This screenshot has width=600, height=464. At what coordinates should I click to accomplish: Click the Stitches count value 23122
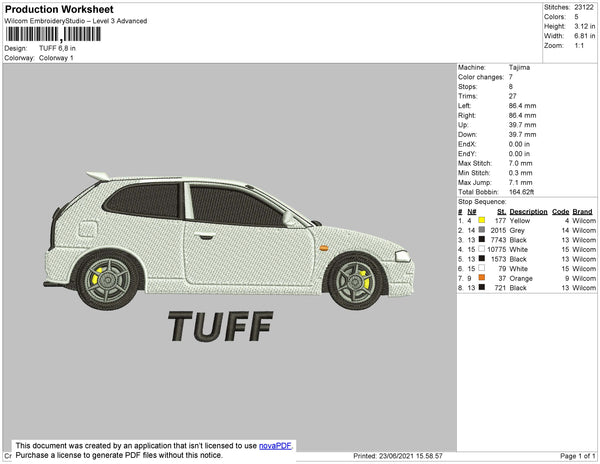click(586, 7)
